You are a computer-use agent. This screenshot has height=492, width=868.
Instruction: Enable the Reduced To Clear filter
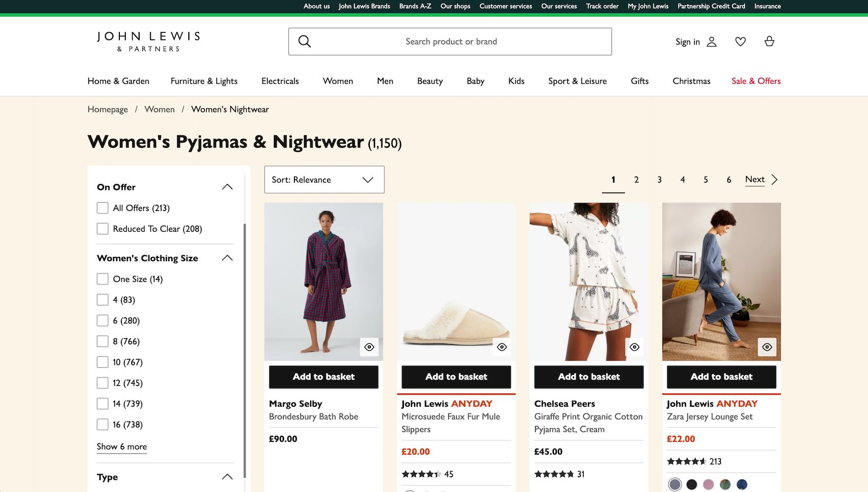click(x=103, y=229)
